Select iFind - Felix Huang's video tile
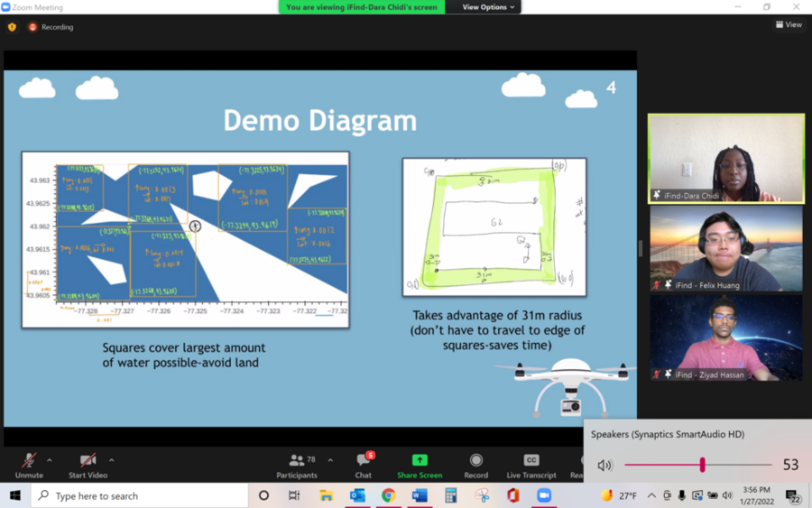The width and height of the screenshot is (812, 508). pyautogui.click(x=725, y=248)
